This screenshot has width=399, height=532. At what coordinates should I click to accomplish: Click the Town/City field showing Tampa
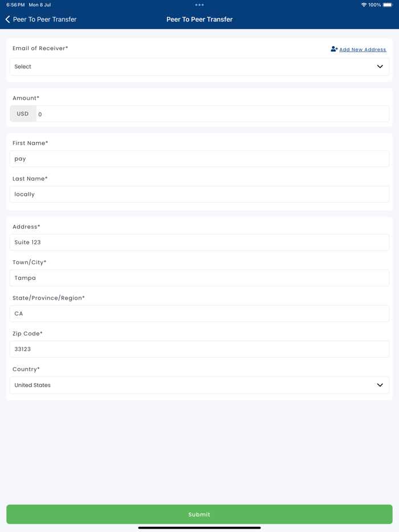point(199,277)
